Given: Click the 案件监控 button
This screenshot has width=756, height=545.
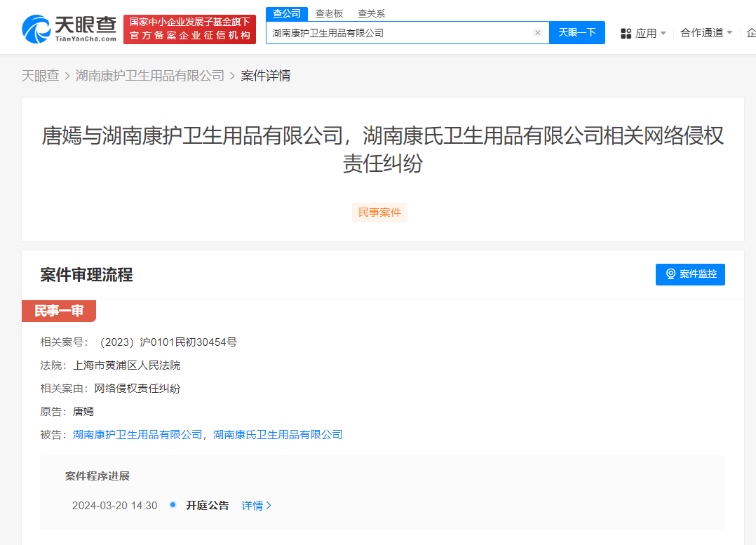Looking at the screenshot, I should [690, 274].
